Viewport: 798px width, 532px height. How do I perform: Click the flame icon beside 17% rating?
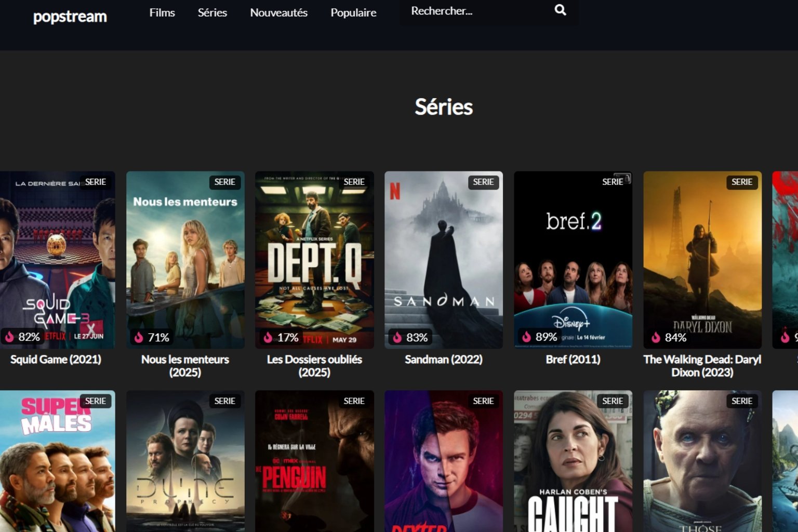[268, 338]
